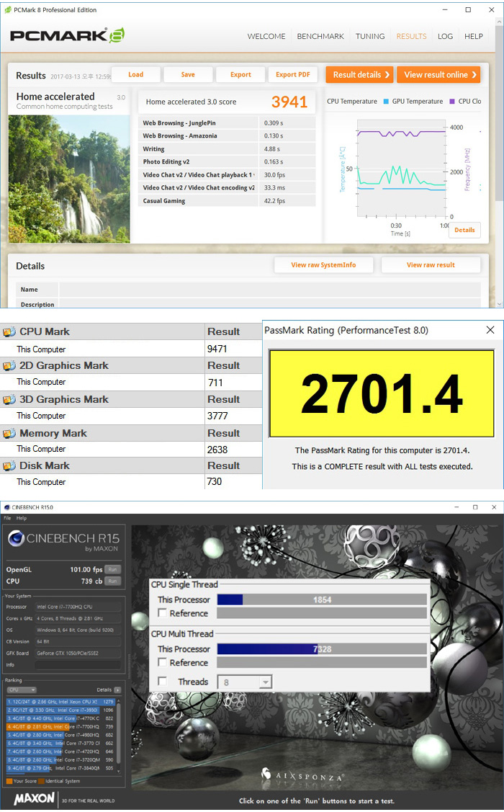Click View raw result
The image size is (504, 812).
[x=431, y=264]
